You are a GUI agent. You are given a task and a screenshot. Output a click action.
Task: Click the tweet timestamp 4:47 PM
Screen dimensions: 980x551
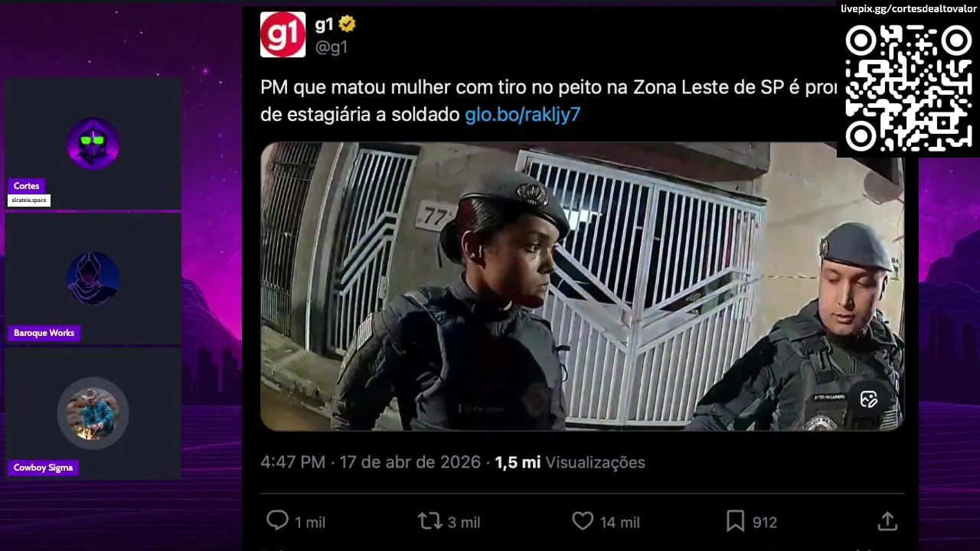[x=292, y=462]
